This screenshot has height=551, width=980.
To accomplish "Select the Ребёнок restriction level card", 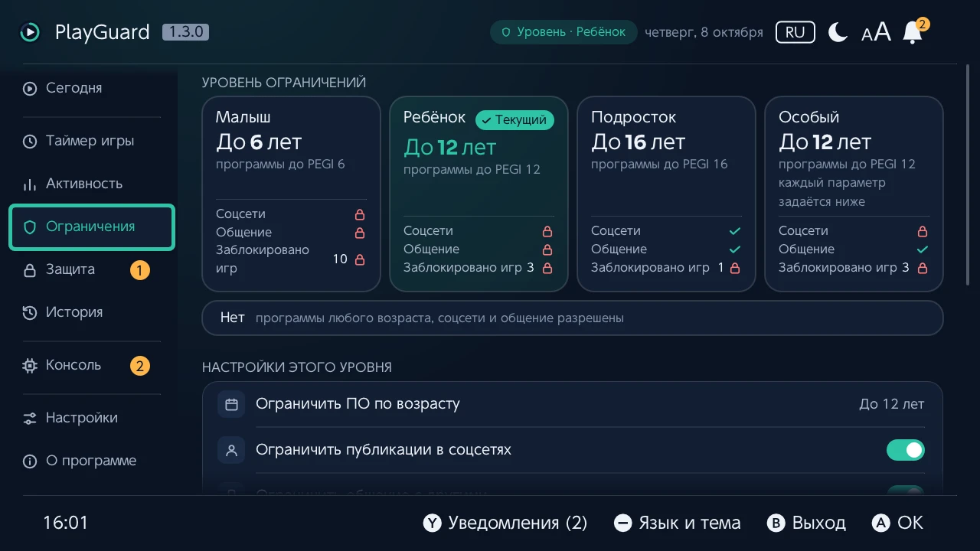I will point(479,194).
